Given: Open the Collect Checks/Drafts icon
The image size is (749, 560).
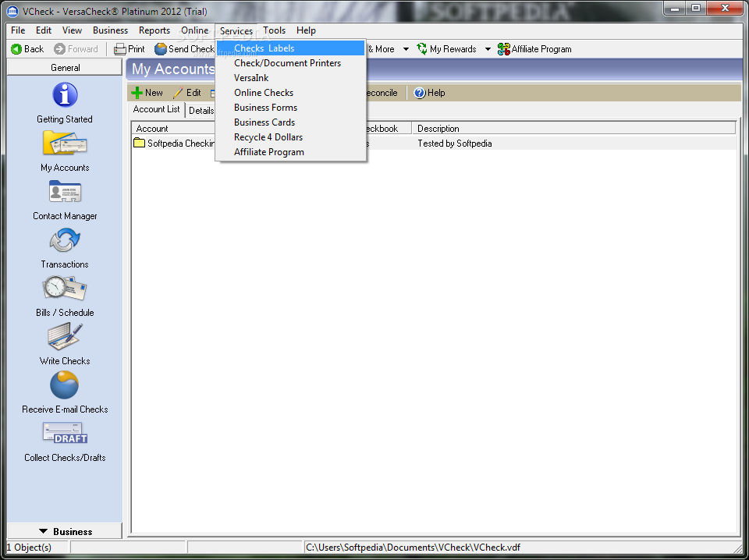Looking at the screenshot, I should tap(65, 434).
